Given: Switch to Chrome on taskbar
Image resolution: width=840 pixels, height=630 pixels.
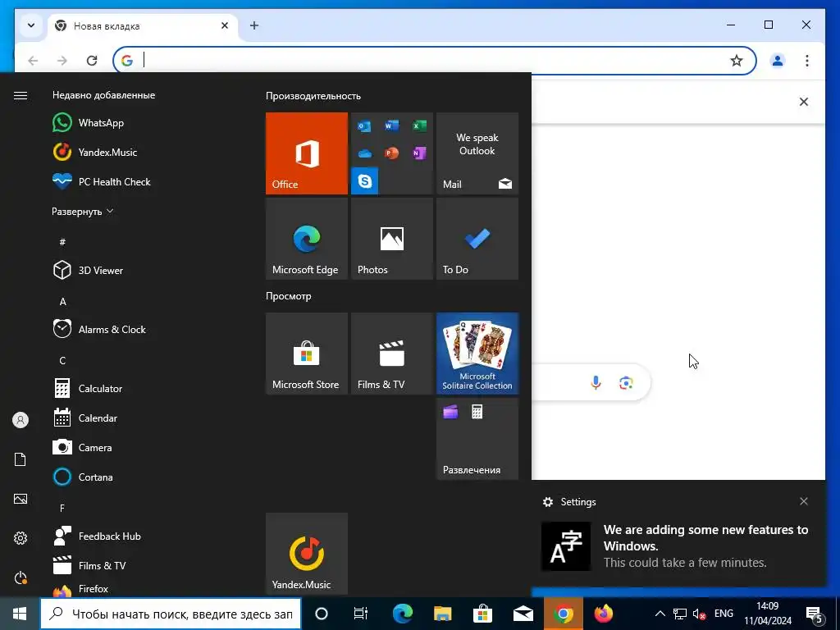Looking at the screenshot, I should pos(563,614).
